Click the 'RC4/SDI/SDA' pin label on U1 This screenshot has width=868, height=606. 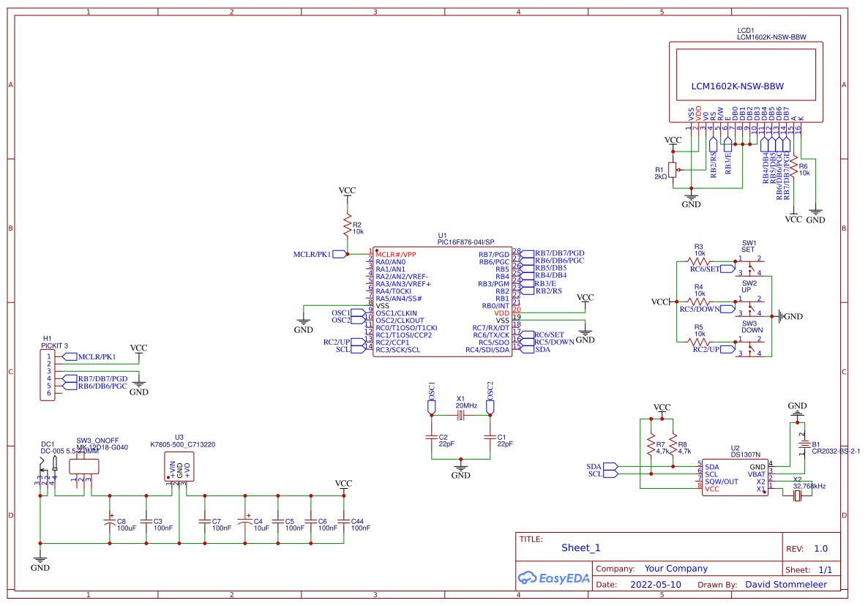pos(487,350)
